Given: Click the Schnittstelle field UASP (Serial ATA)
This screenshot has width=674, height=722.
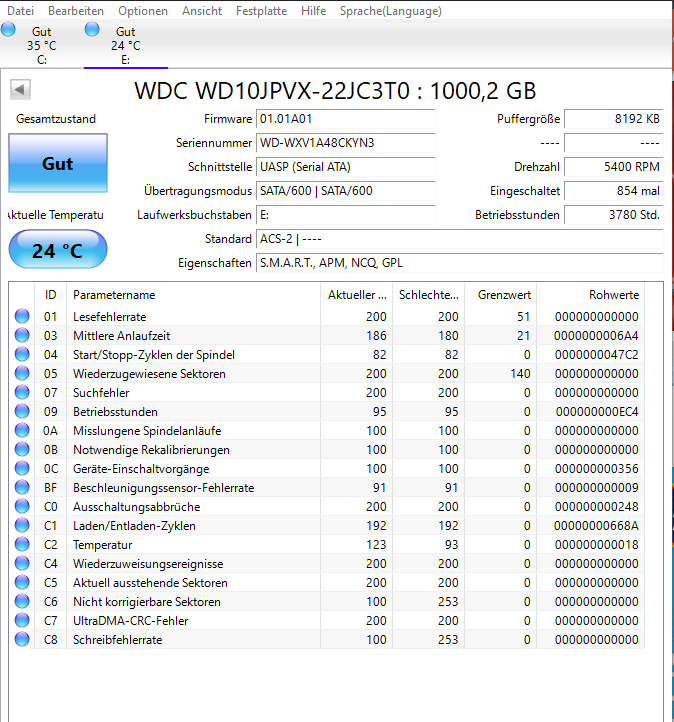Looking at the screenshot, I should [345, 167].
